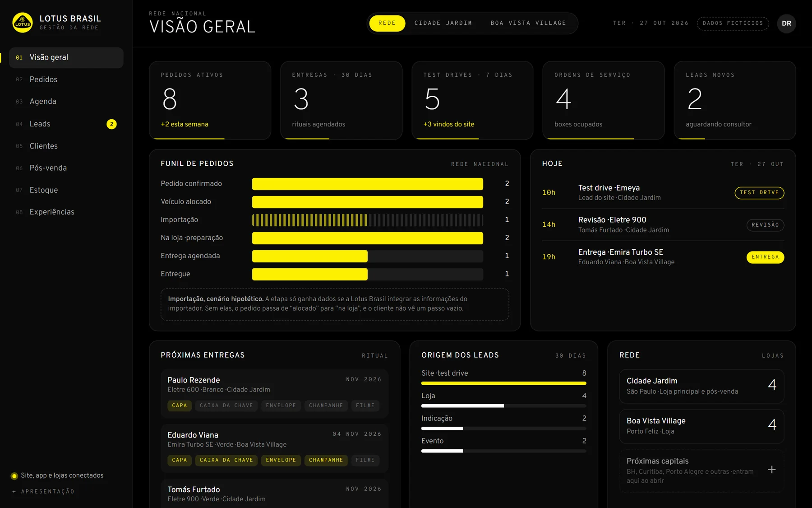
Task: Open the Boa Vista Village store card
Action: click(701, 426)
